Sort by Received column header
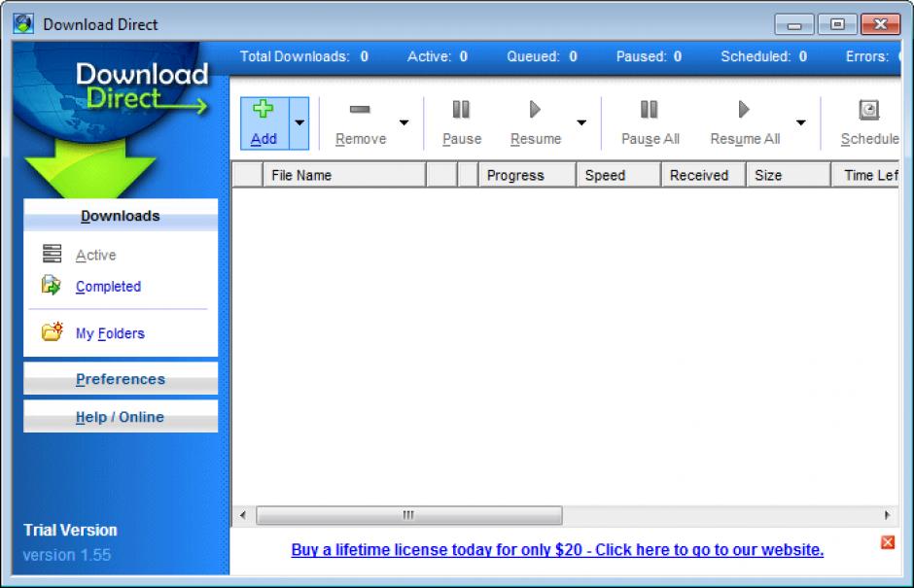The image size is (914, 588). pos(704,175)
